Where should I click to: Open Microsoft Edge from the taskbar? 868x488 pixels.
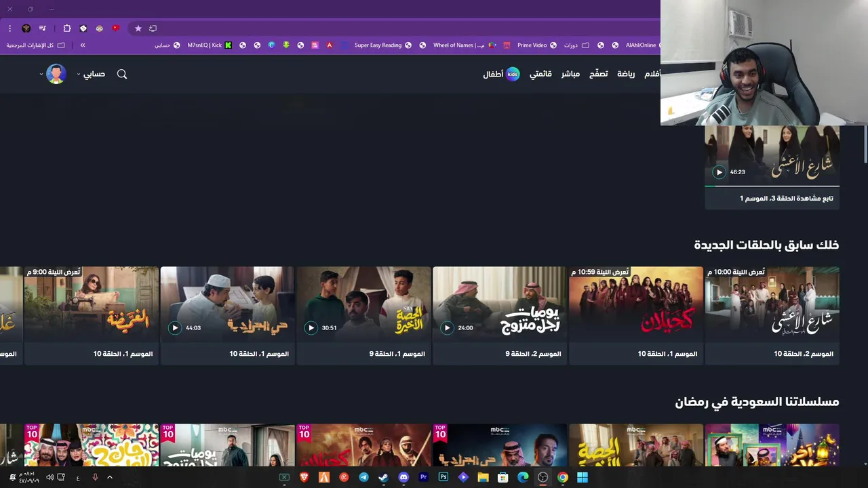[523, 477]
